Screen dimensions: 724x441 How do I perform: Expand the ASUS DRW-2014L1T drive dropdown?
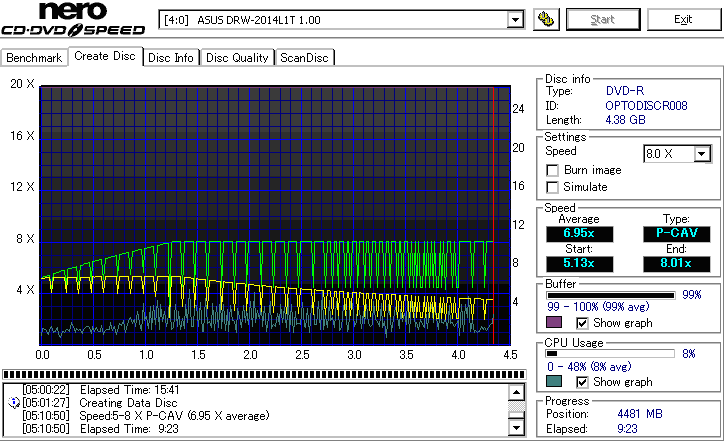(x=515, y=19)
